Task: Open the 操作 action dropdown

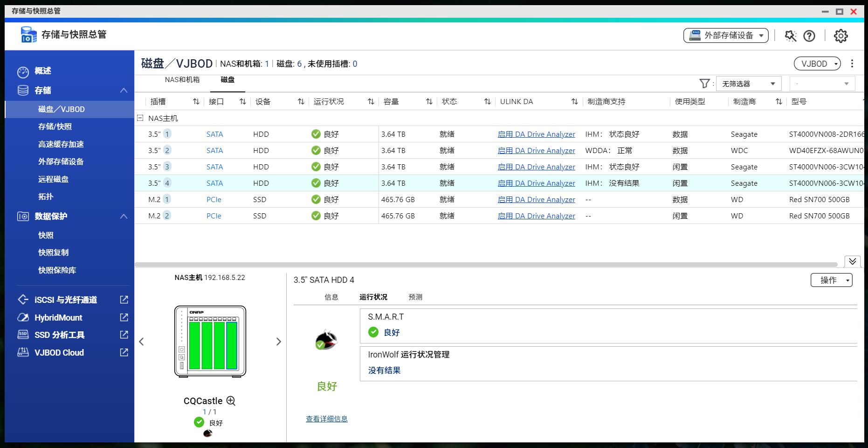Action: (x=832, y=280)
